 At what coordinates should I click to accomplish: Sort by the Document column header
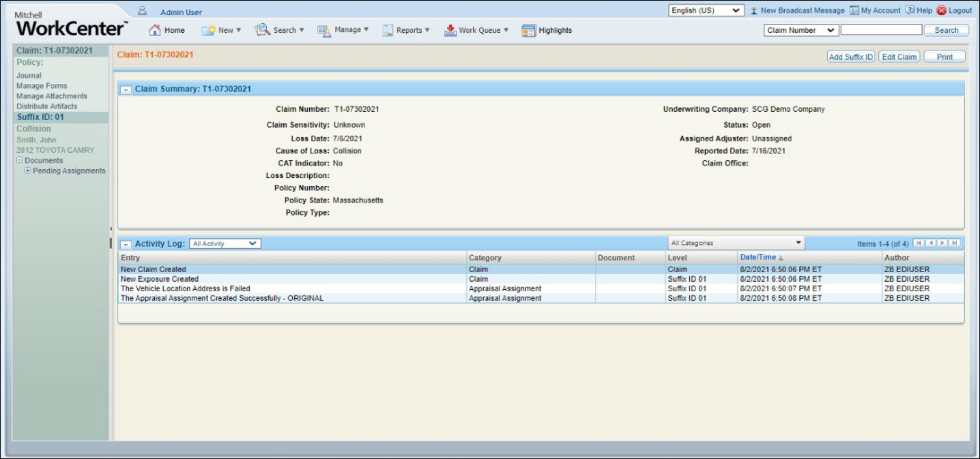[x=631, y=258]
